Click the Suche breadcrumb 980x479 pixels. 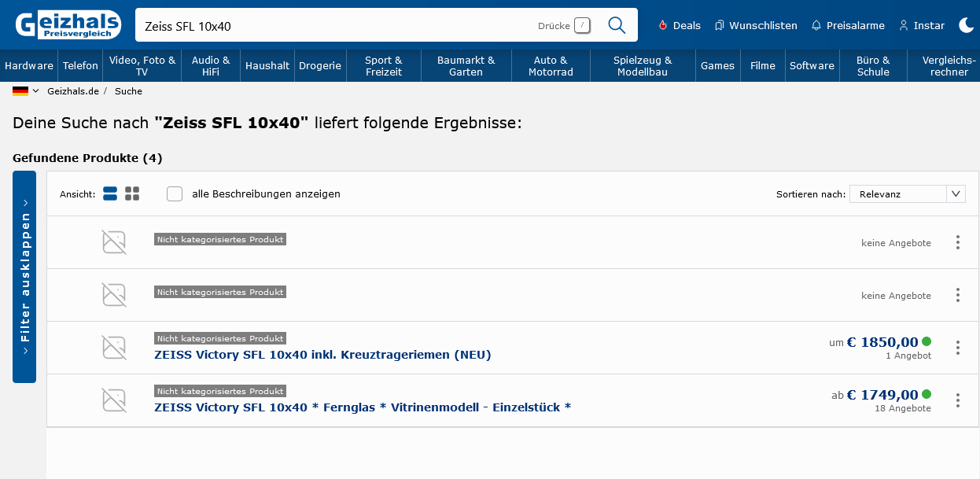point(128,91)
